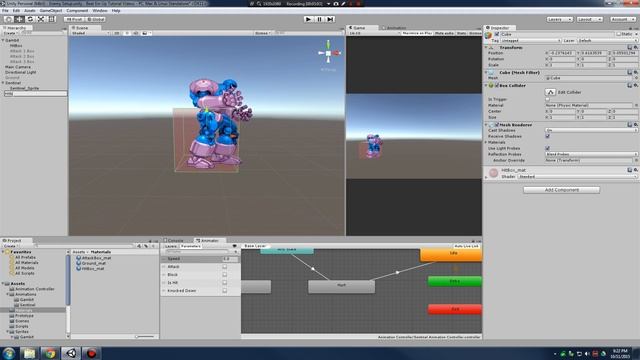Toggle scene lighting button

click(x=127, y=33)
